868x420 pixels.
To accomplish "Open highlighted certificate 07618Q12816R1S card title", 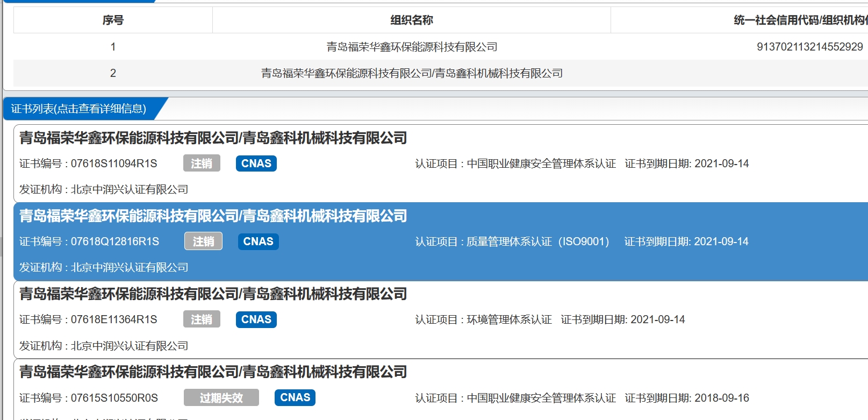I will tap(213, 216).
